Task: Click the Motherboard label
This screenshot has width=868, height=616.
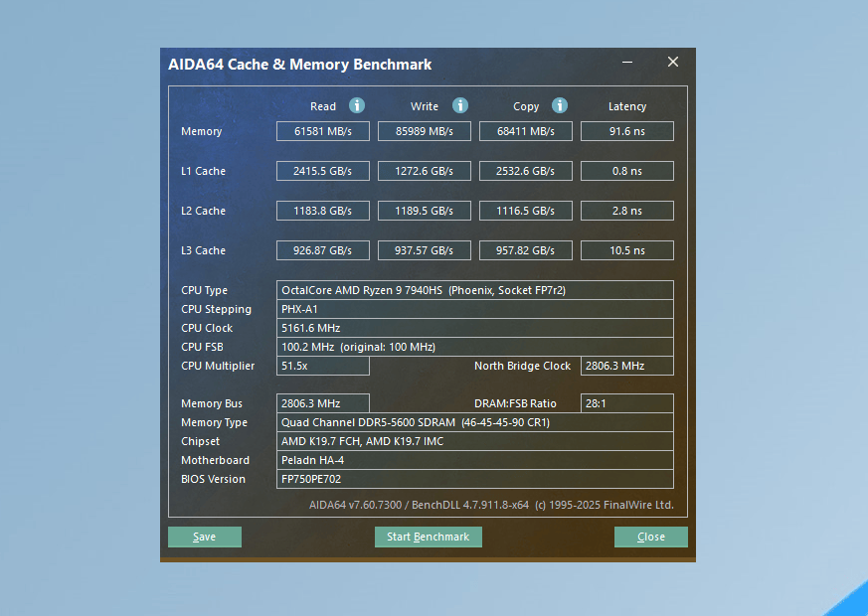Action: tap(216, 460)
